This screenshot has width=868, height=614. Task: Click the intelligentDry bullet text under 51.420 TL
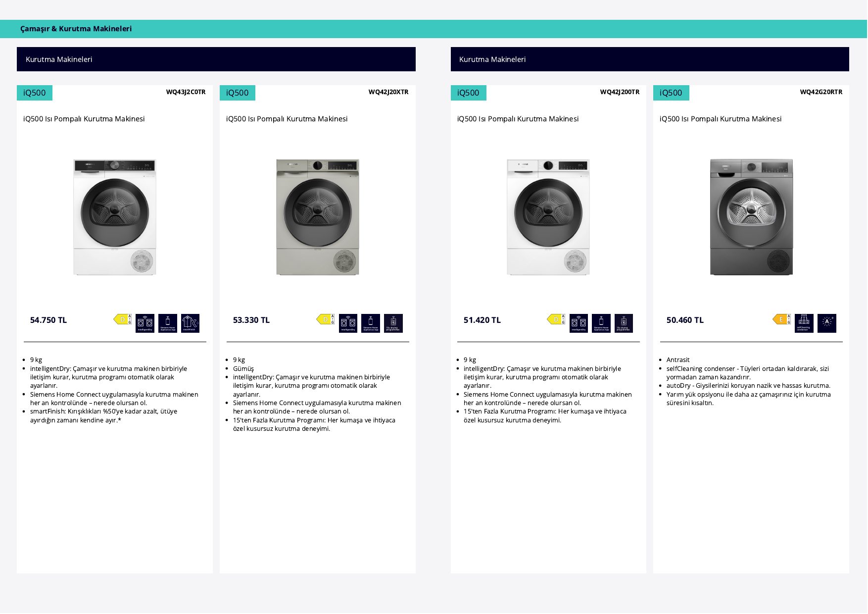tap(542, 377)
